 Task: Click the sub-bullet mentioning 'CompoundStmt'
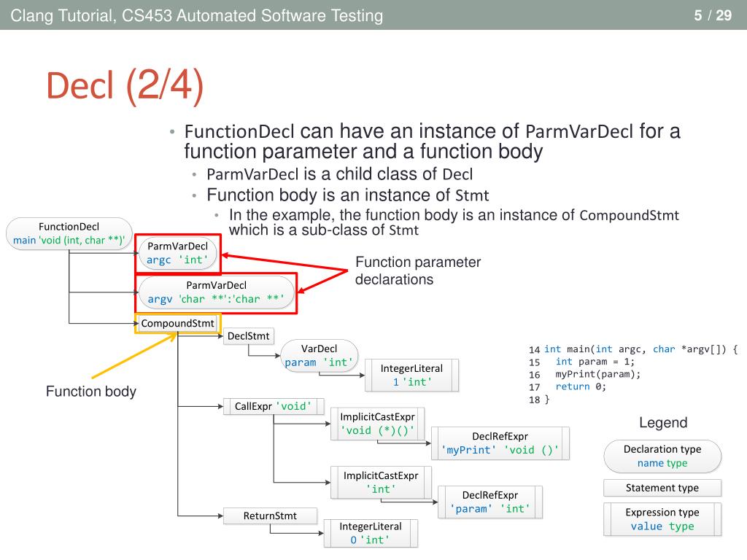454,222
